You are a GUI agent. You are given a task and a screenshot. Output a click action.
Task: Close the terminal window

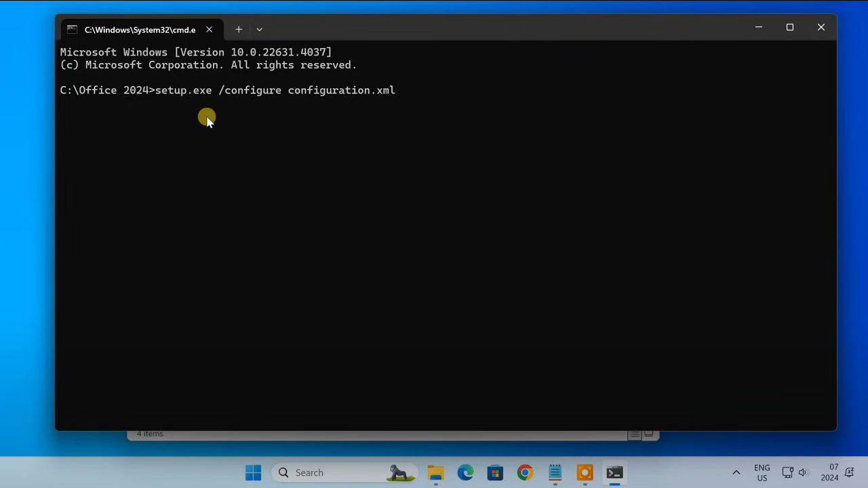tap(821, 27)
